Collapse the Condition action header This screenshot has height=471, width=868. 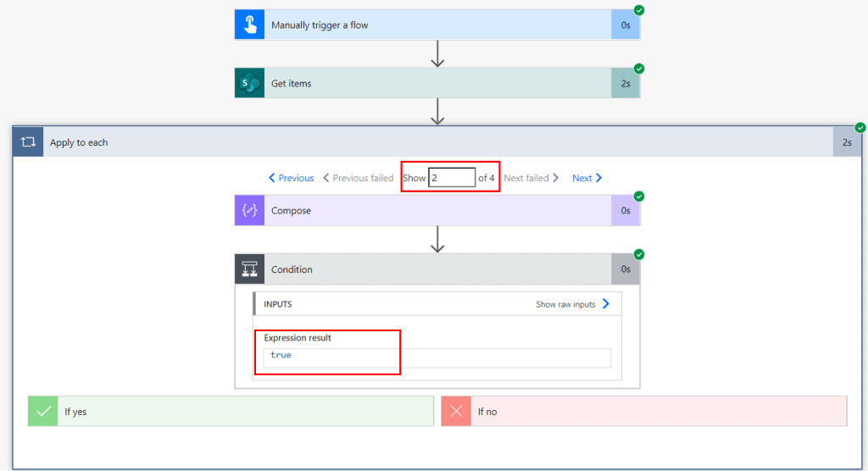(437, 269)
